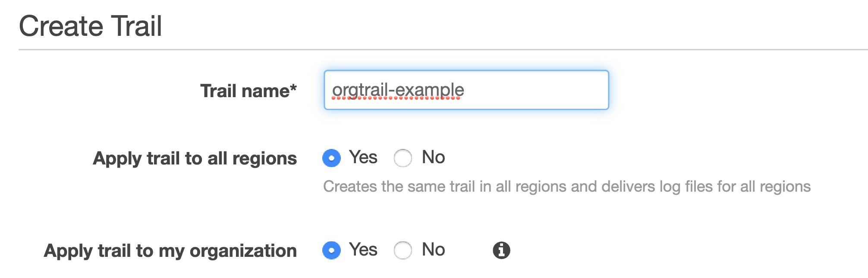Click the No label for organization setting
Viewport: 868px width, 278px height.
pyautogui.click(x=433, y=249)
